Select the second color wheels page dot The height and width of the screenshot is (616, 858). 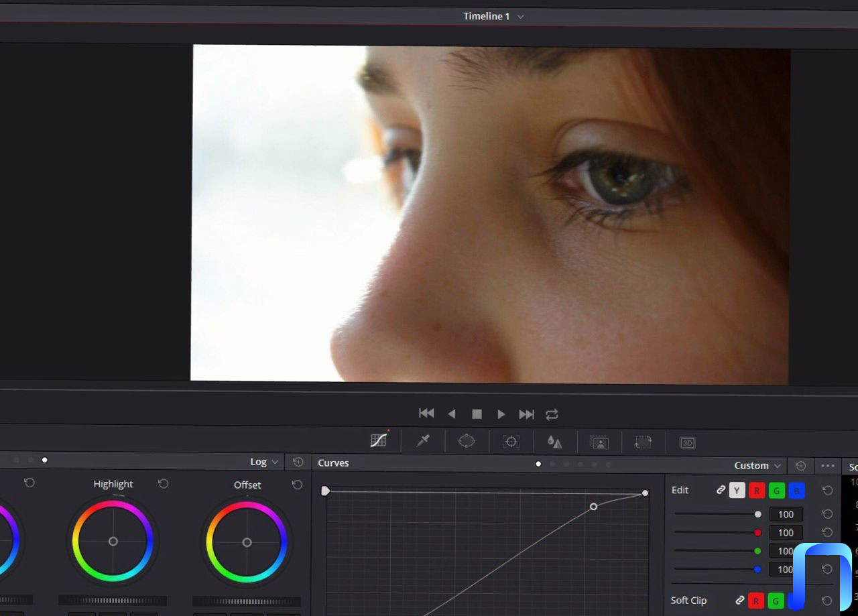pyautogui.click(x=30, y=460)
